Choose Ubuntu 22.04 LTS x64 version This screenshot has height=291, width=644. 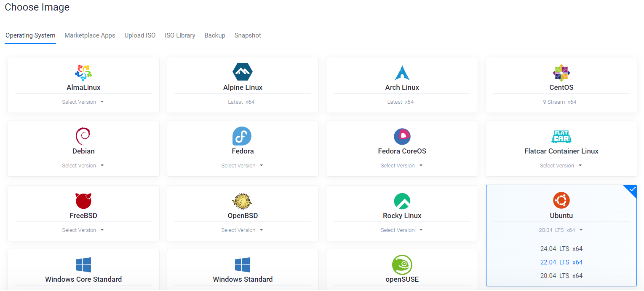pyautogui.click(x=561, y=262)
